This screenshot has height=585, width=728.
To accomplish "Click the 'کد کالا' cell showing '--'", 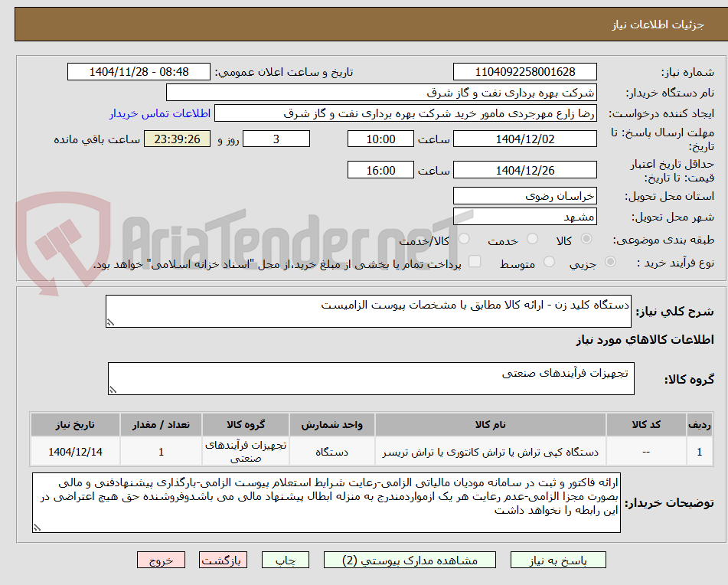I will point(646,452).
